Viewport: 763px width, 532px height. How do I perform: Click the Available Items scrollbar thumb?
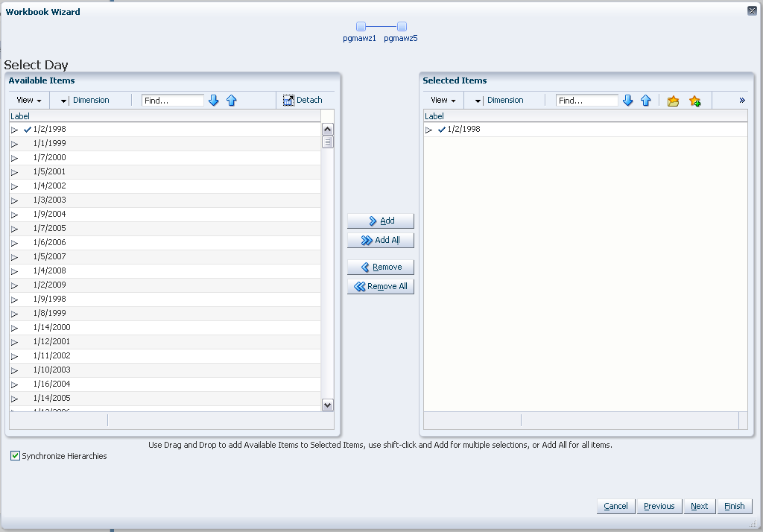[x=328, y=142]
